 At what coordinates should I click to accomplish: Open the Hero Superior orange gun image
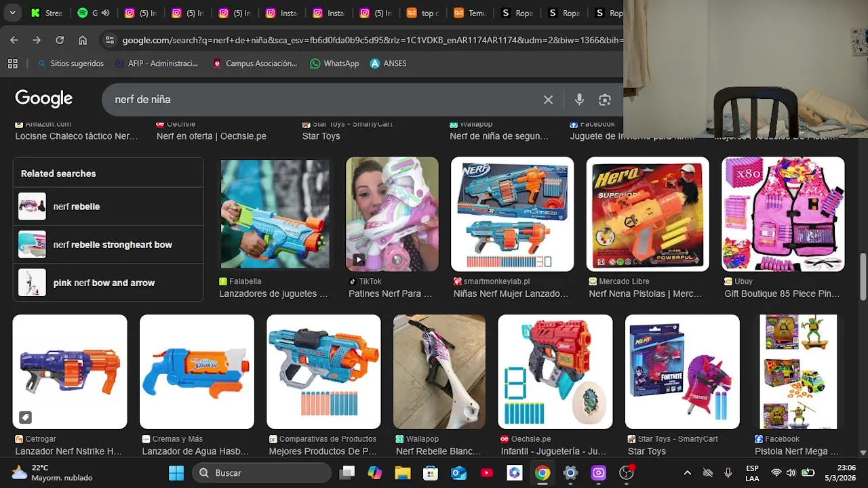point(648,214)
